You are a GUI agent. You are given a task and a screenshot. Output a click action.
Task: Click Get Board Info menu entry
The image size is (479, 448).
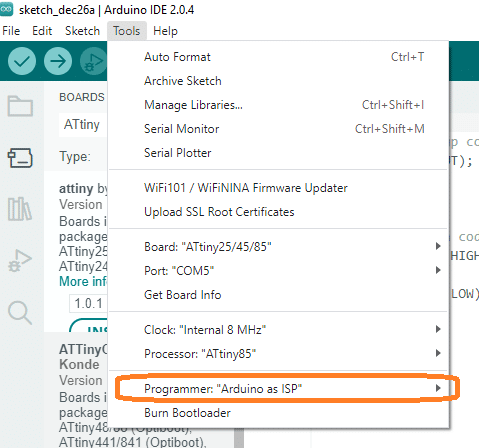point(278,295)
